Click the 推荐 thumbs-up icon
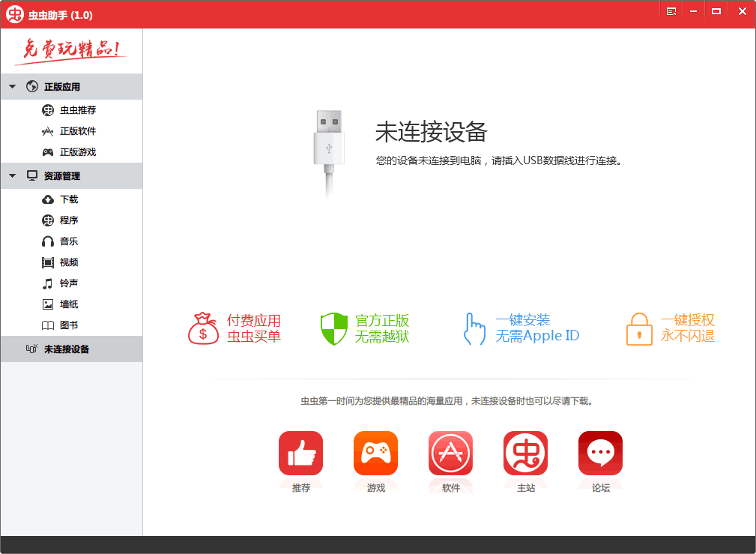 pyautogui.click(x=301, y=453)
